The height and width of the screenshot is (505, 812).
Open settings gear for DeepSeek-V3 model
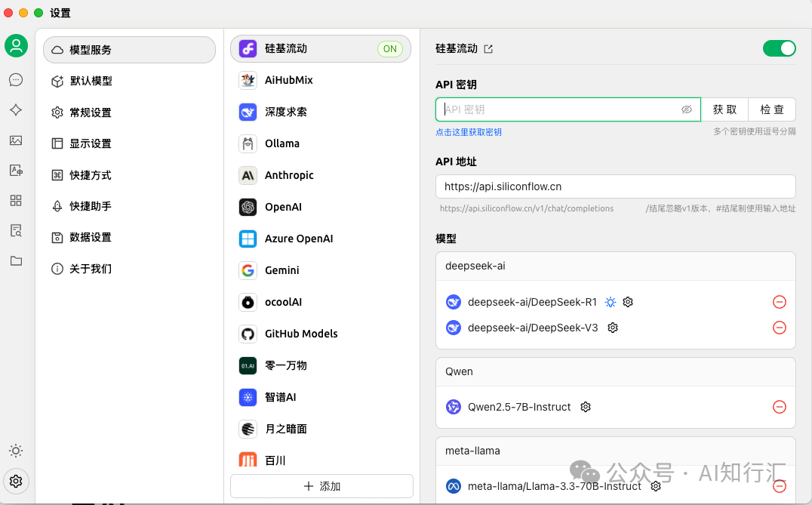[x=613, y=328]
